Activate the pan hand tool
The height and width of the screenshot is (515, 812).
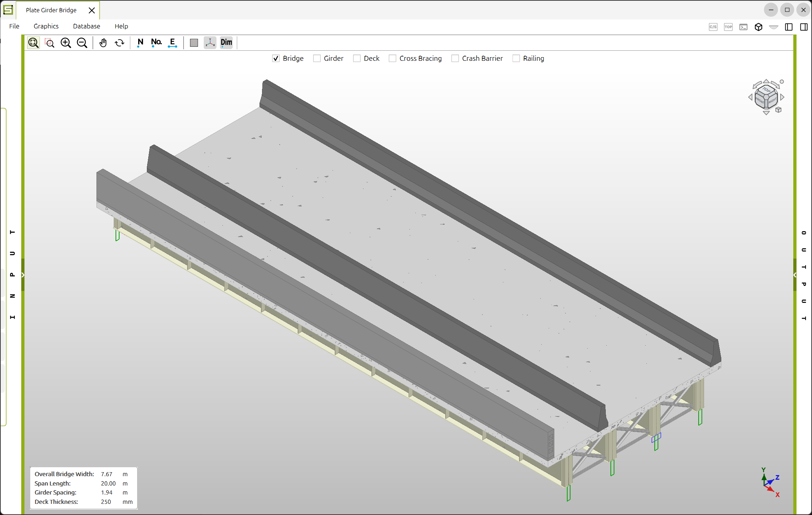coord(103,43)
